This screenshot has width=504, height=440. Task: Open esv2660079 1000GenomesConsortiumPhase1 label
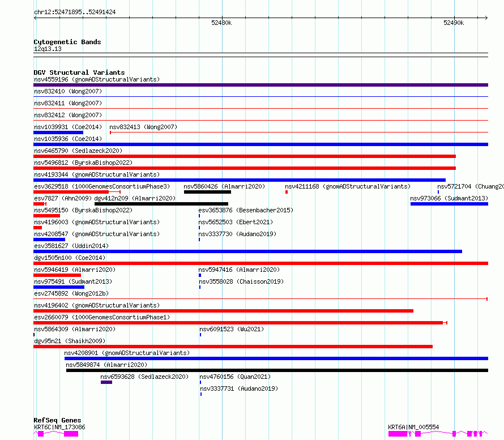click(102, 317)
